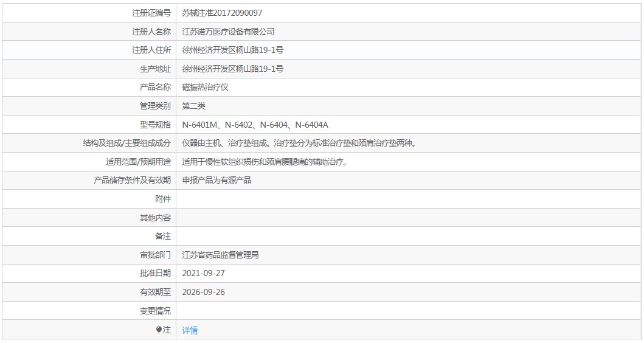The width and height of the screenshot is (644, 343).
Task: Select the structure description starting 仪器由主机
Action: tap(299, 144)
